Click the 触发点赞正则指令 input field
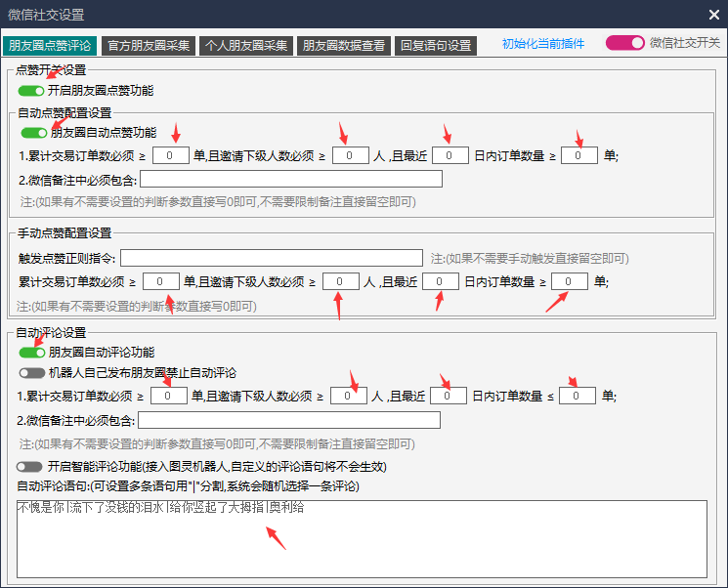This screenshot has height=588, width=728. tap(272, 258)
